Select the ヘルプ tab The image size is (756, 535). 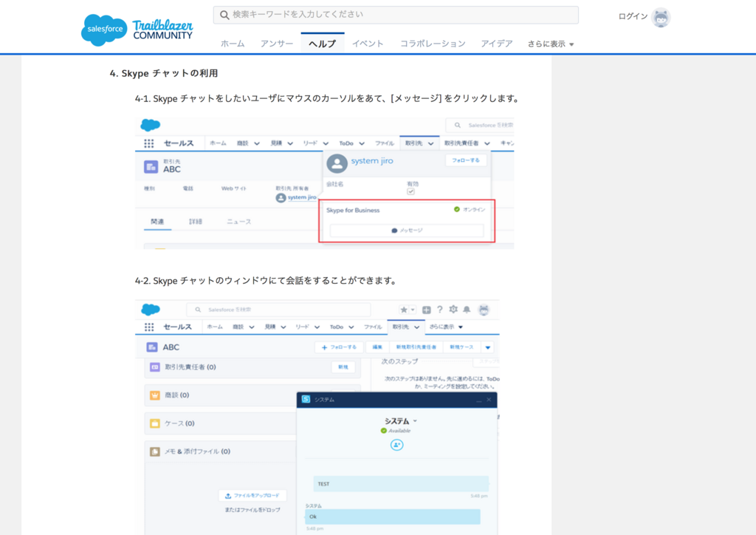tap(322, 44)
